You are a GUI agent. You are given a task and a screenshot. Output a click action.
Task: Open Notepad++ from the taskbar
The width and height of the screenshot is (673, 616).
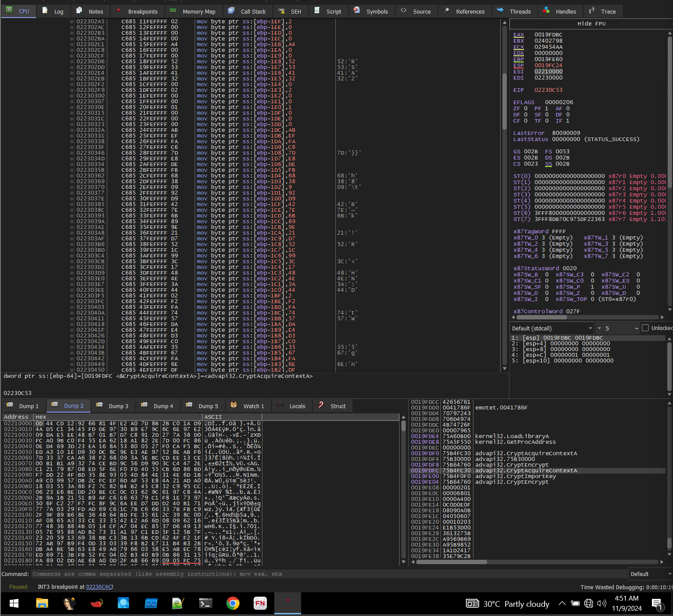(178, 603)
